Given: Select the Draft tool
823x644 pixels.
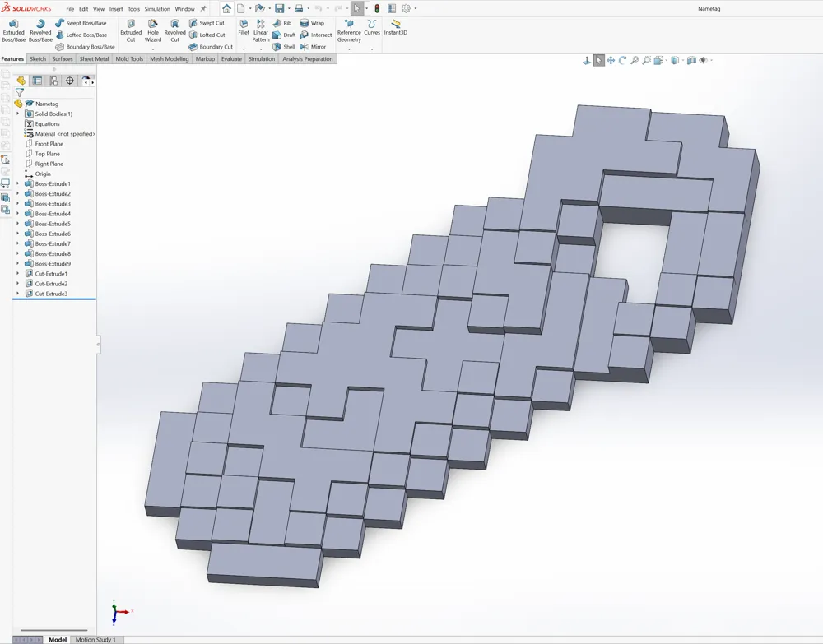Looking at the screenshot, I should 284,35.
